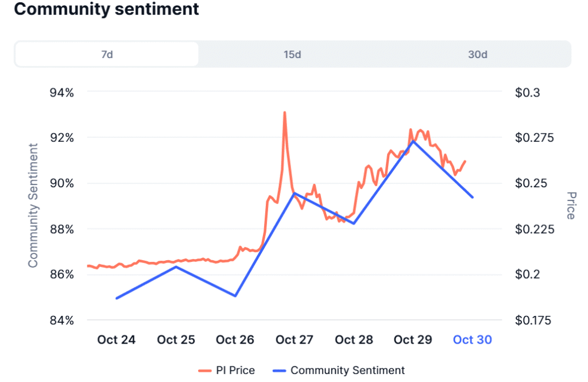Click the Oct 24 axis label

(x=116, y=339)
